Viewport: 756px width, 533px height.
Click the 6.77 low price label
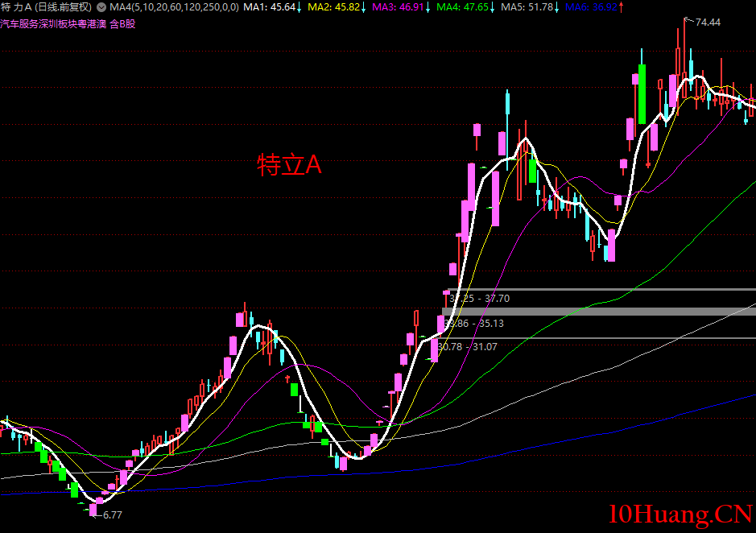click(x=113, y=515)
